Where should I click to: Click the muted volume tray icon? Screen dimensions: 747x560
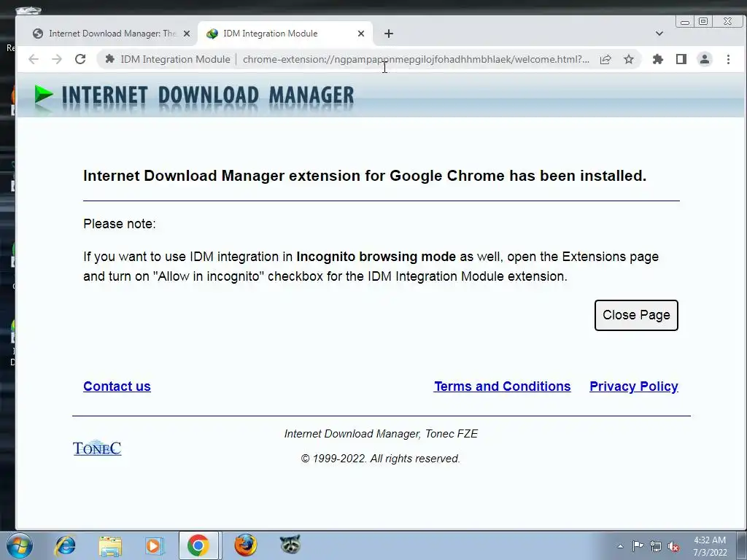(673, 547)
